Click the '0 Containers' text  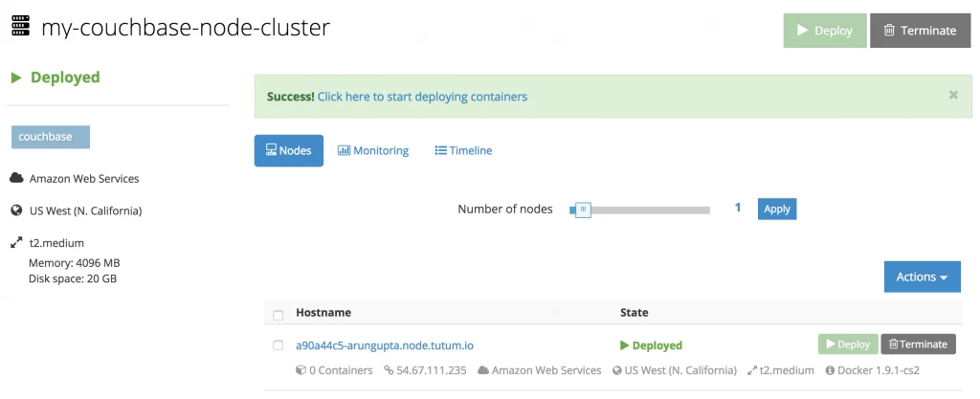point(342,370)
